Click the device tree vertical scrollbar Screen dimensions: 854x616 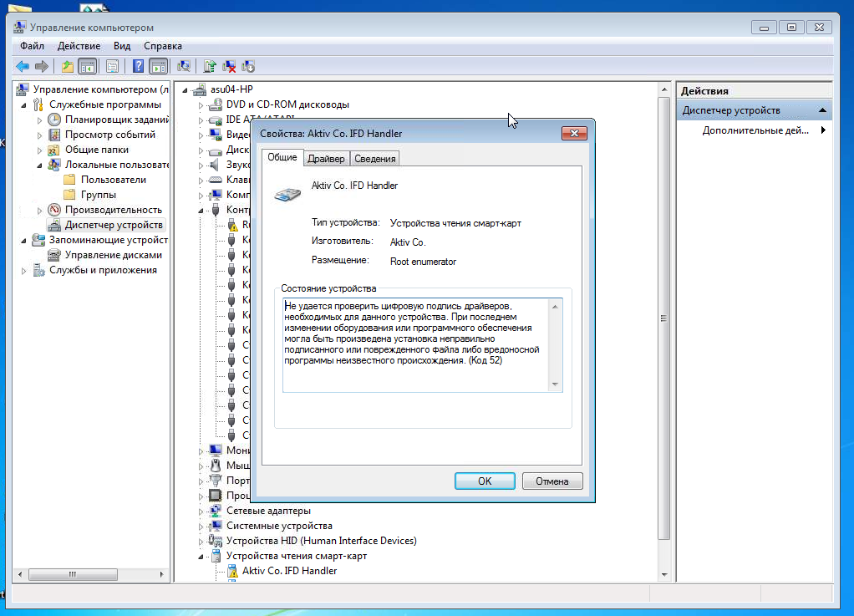[x=665, y=318]
